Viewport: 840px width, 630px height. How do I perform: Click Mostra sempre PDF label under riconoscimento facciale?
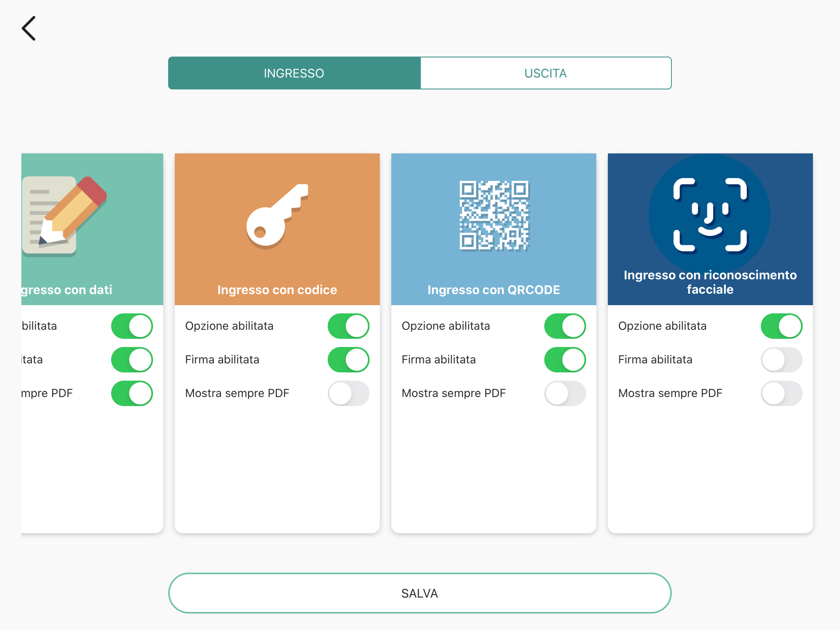point(670,393)
